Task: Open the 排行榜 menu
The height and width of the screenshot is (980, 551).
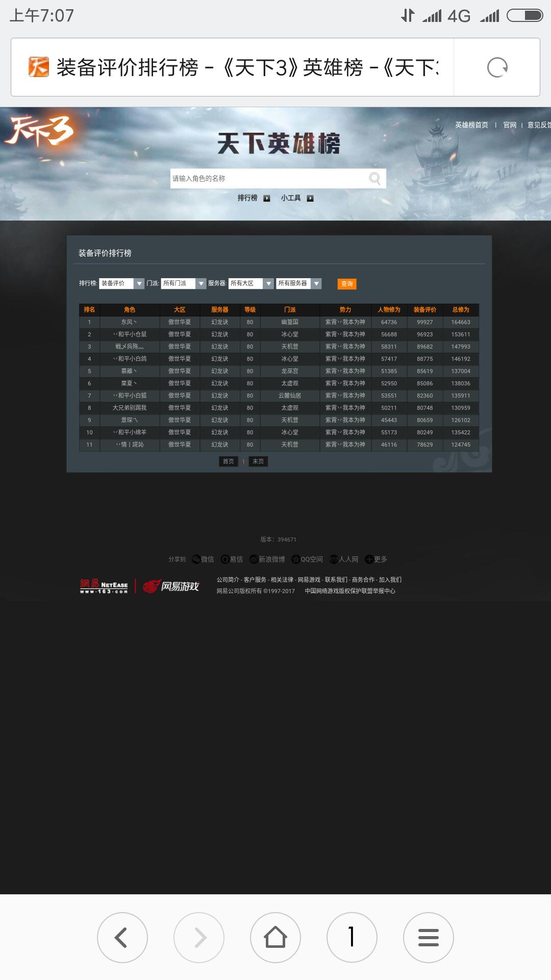Action: tap(247, 198)
